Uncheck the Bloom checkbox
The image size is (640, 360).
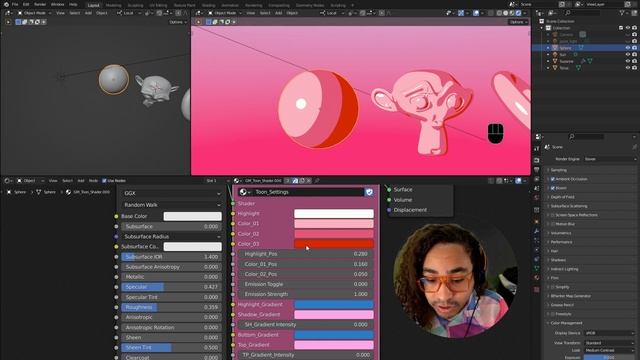click(x=553, y=188)
